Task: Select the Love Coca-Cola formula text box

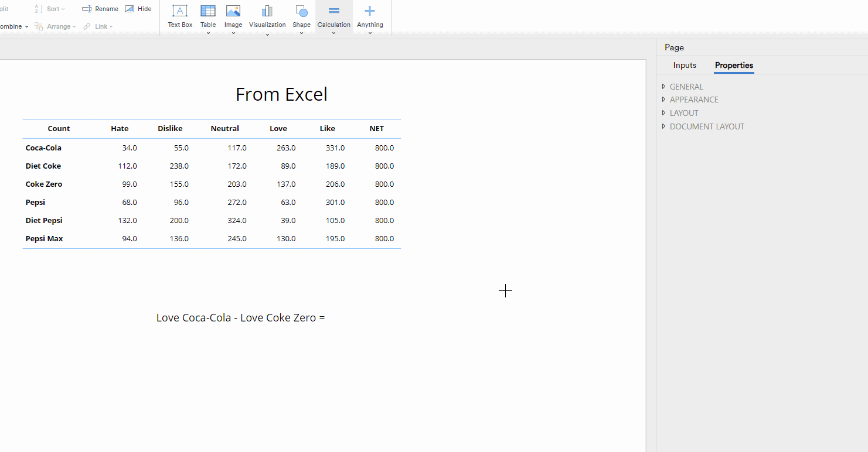Action: click(240, 318)
